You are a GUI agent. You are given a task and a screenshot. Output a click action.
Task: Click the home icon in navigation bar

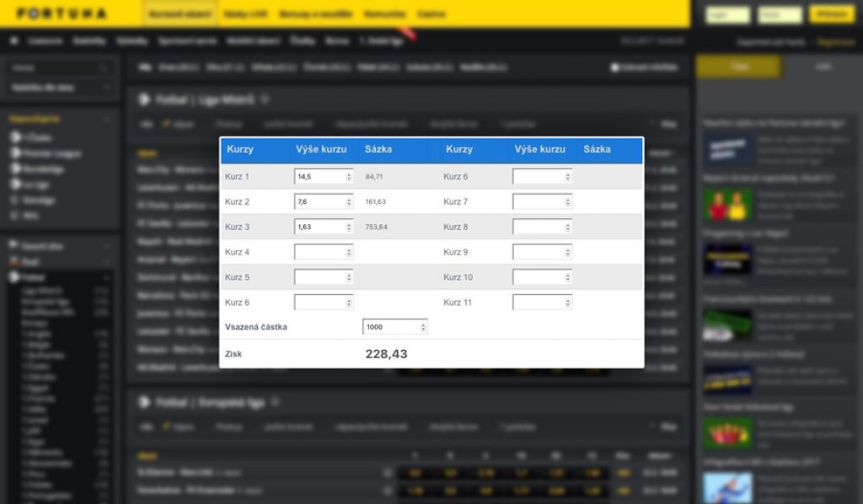(14, 40)
